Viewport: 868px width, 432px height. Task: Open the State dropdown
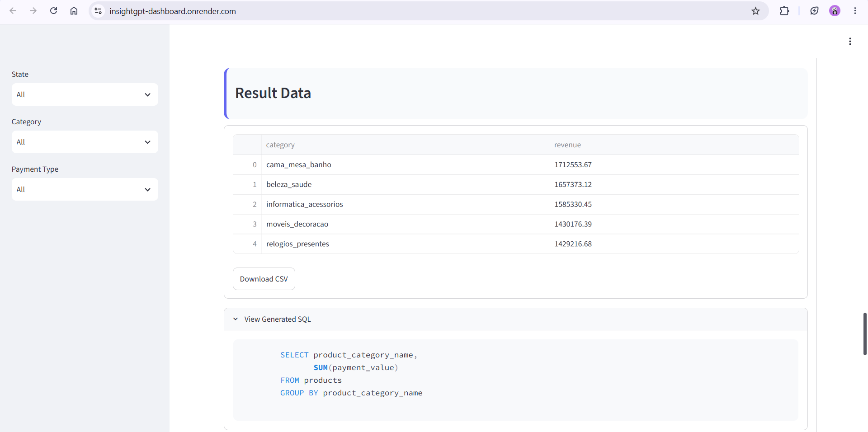pyautogui.click(x=85, y=94)
